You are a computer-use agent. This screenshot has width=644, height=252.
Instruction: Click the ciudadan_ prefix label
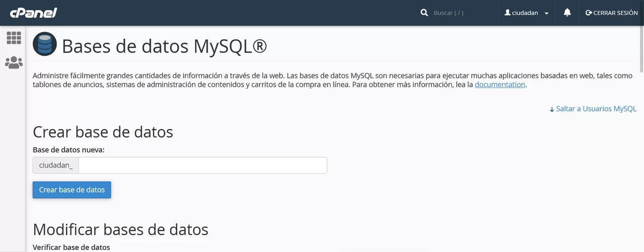56,165
